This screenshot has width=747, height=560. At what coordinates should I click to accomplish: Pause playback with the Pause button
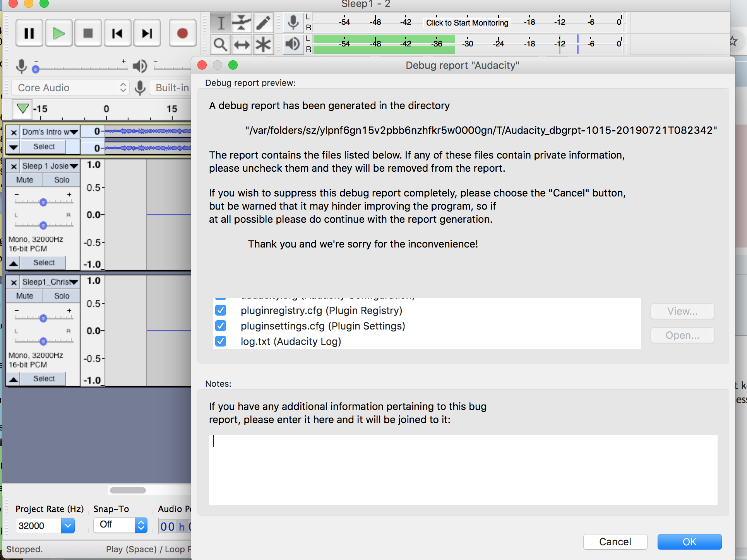29,33
